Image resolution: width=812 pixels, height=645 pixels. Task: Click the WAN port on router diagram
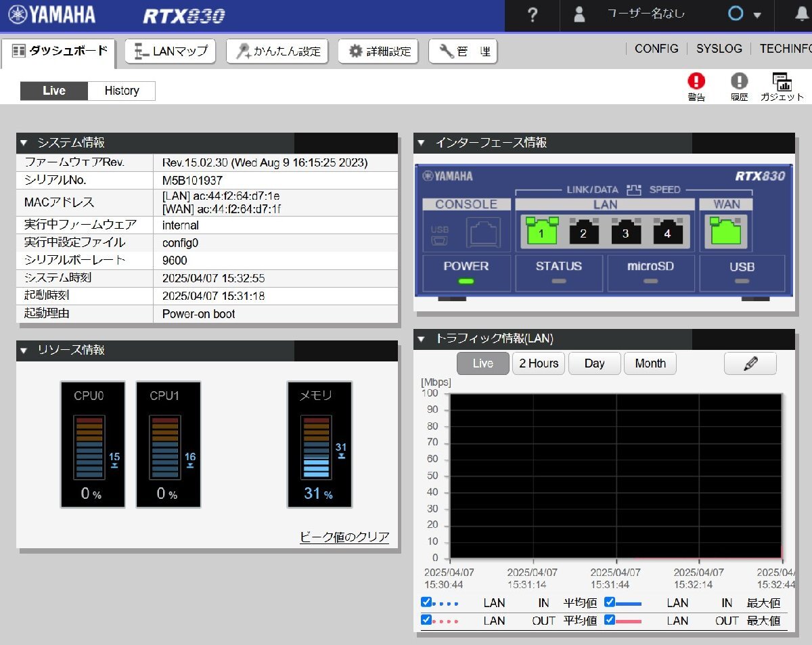click(726, 231)
